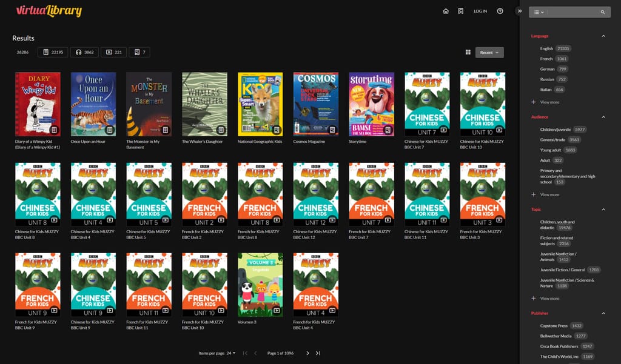The width and height of the screenshot is (621, 364).
Task: Open Volumen 3 Lingokids video cover
Action: point(260,285)
